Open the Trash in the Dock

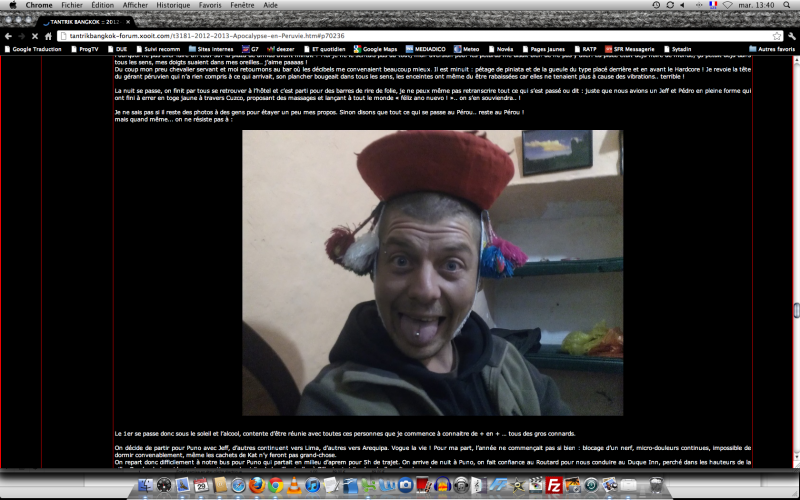(x=656, y=485)
